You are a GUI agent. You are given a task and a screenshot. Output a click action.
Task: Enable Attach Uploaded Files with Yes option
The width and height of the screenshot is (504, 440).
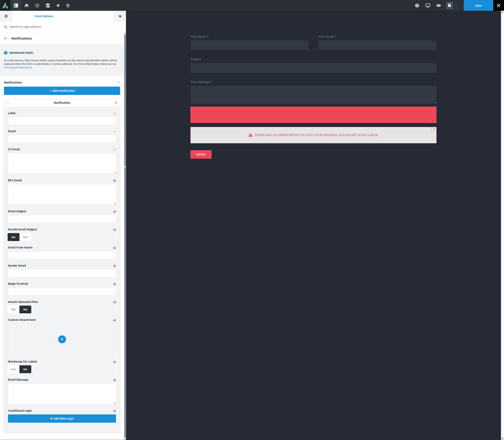tap(13, 309)
